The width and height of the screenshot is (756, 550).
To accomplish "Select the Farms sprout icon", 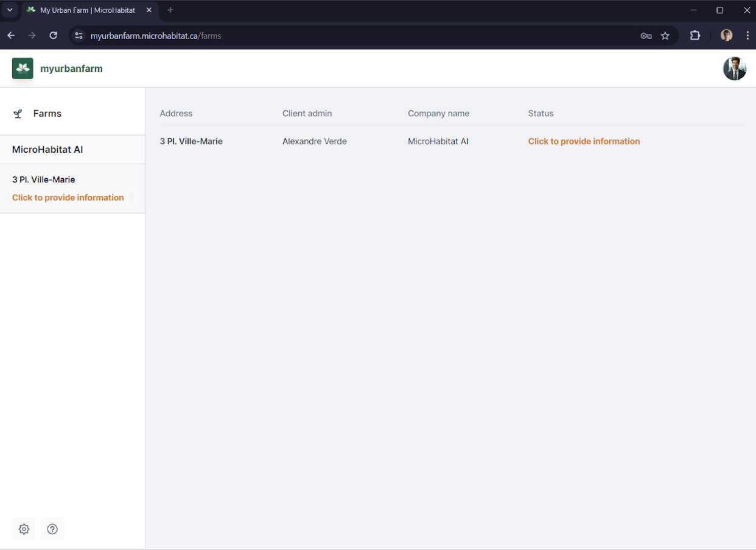I will pos(18,114).
